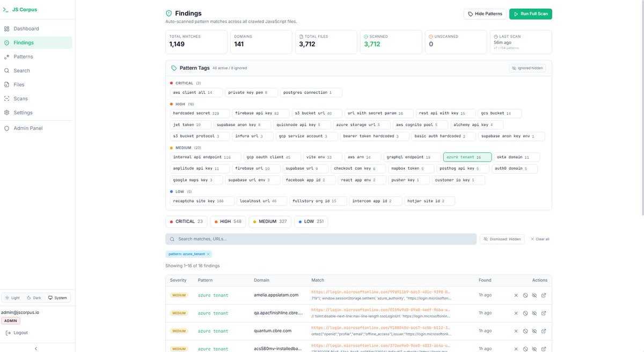Click eye-off icon for amelia.appslatam.com row
Image resolution: width=644 pixels, height=352 pixels.
[x=535, y=295]
